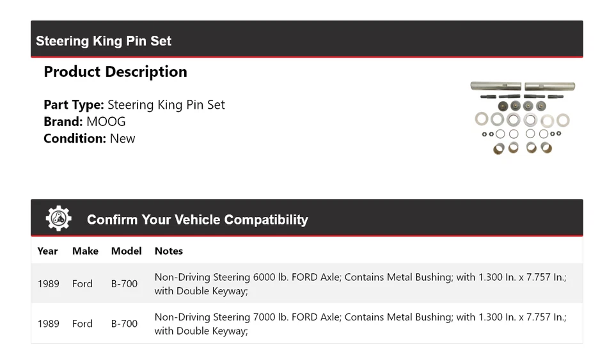Click the 6000 lb. axle notes cell
614x364 pixels.
pyautogui.click(x=360, y=283)
